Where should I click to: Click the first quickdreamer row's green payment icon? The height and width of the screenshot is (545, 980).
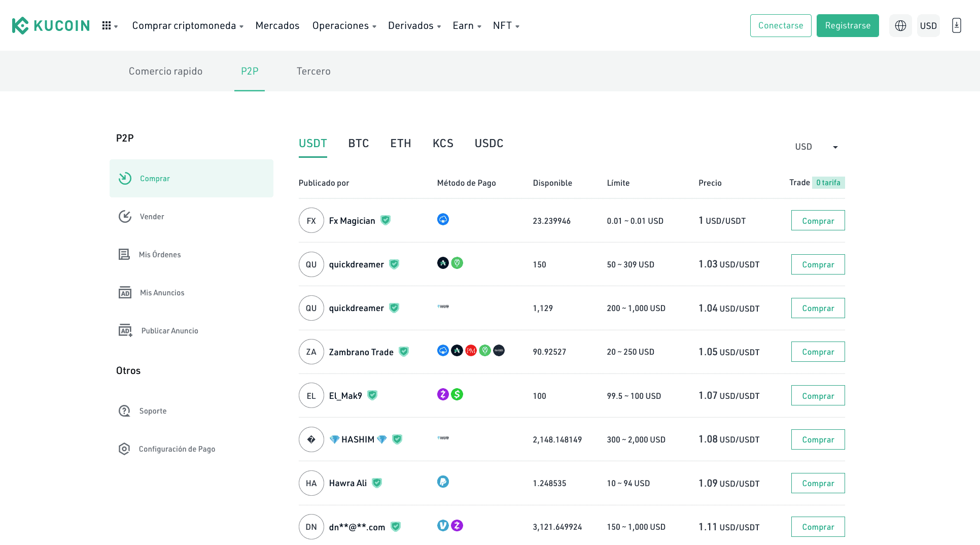pos(457,263)
